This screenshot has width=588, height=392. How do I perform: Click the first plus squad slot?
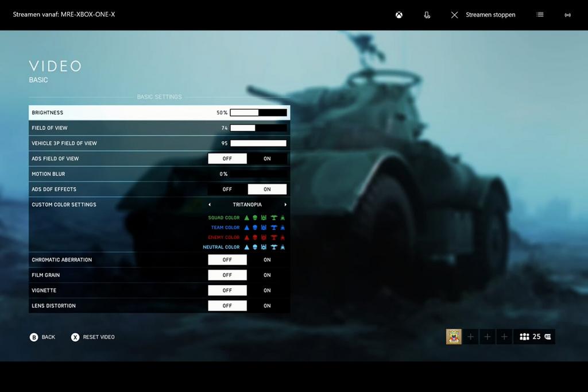tap(471, 337)
